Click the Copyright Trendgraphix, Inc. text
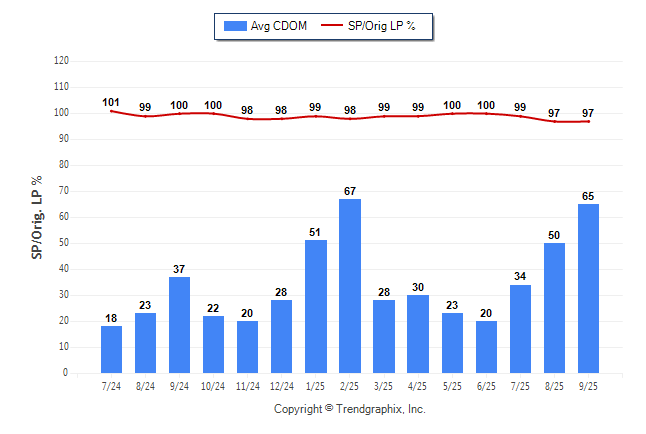The width and height of the screenshot is (646, 434). pyautogui.click(x=350, y=409)
